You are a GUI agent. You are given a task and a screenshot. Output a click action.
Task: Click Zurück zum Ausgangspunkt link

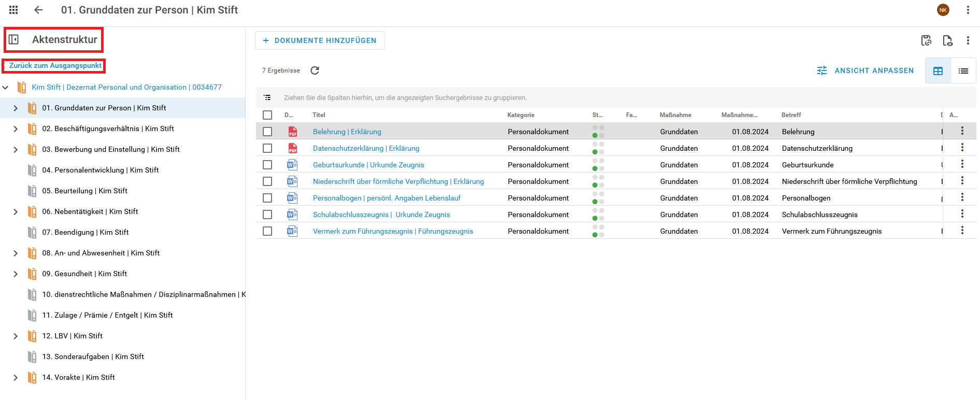pyautogui.click(x=55, y=66)
